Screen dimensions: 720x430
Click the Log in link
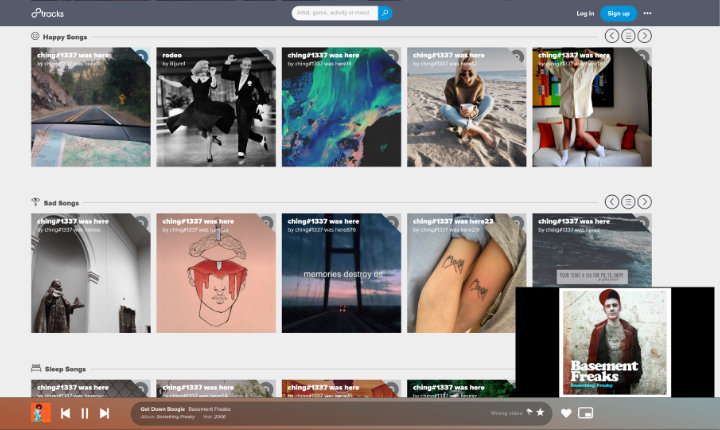click(585, 13)
